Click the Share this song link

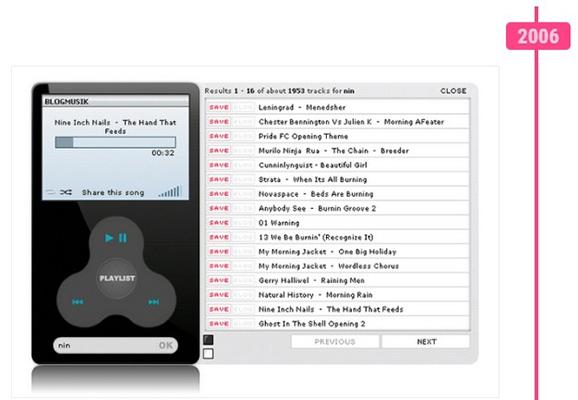[113, 192]
